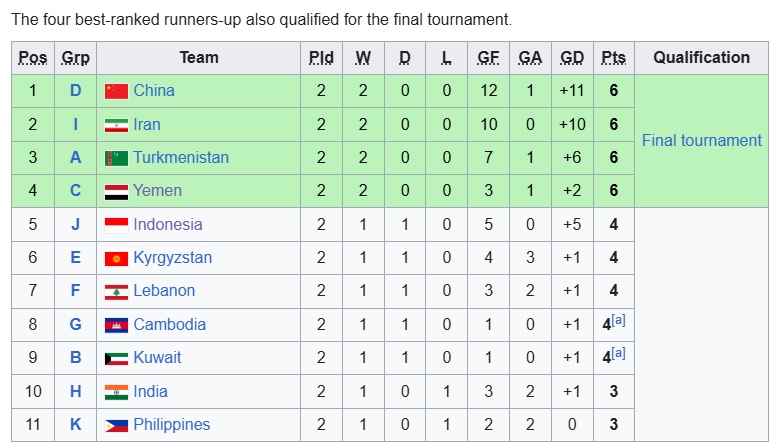Click the Iran flag icon
This screenshot has height=443, width=771.
[x=117, y=125]
